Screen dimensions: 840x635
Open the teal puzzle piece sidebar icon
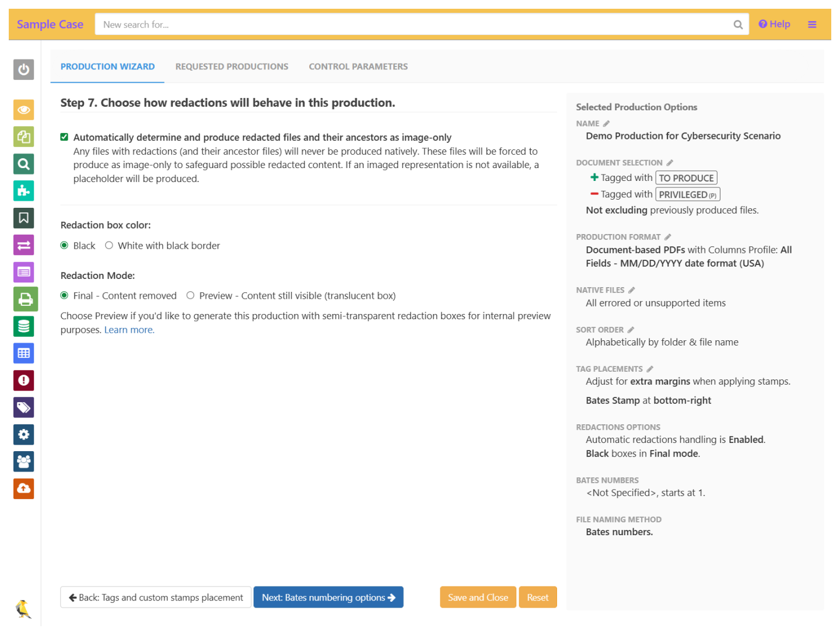pyautogui.click(x=23, y=191)
